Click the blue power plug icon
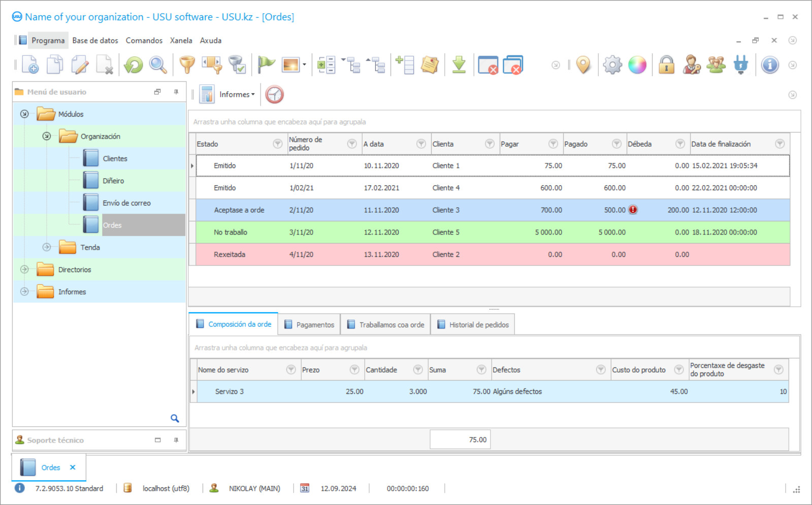 [x=741, y=65]
